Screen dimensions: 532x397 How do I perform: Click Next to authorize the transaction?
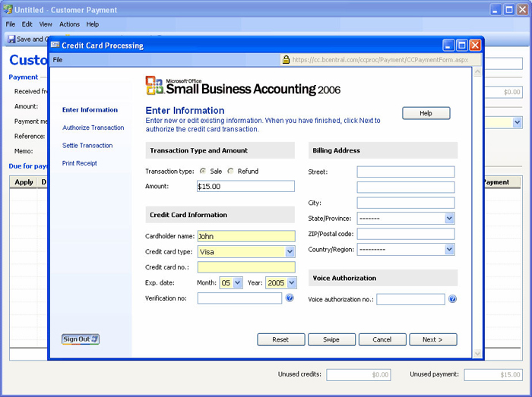pyautogui.click(x=433, y=339)
